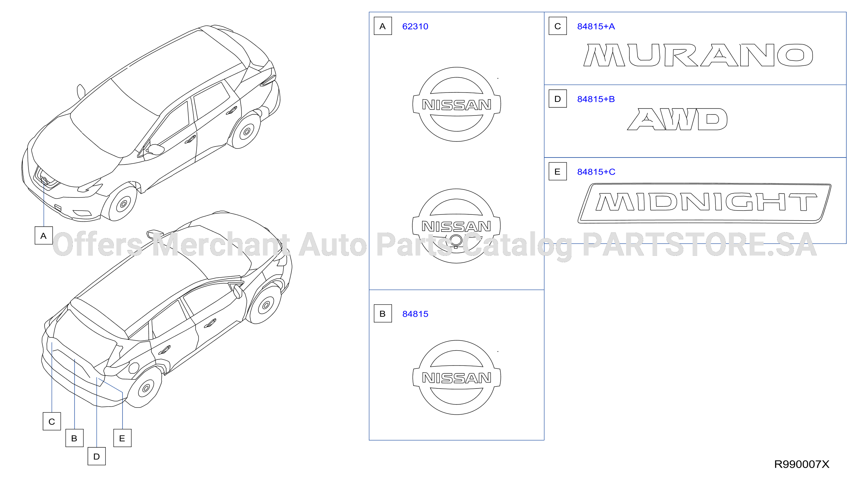This screenshot has width=868, height=480.
Task: Click callout label E under the rear-view car
Action: [122, 438]
